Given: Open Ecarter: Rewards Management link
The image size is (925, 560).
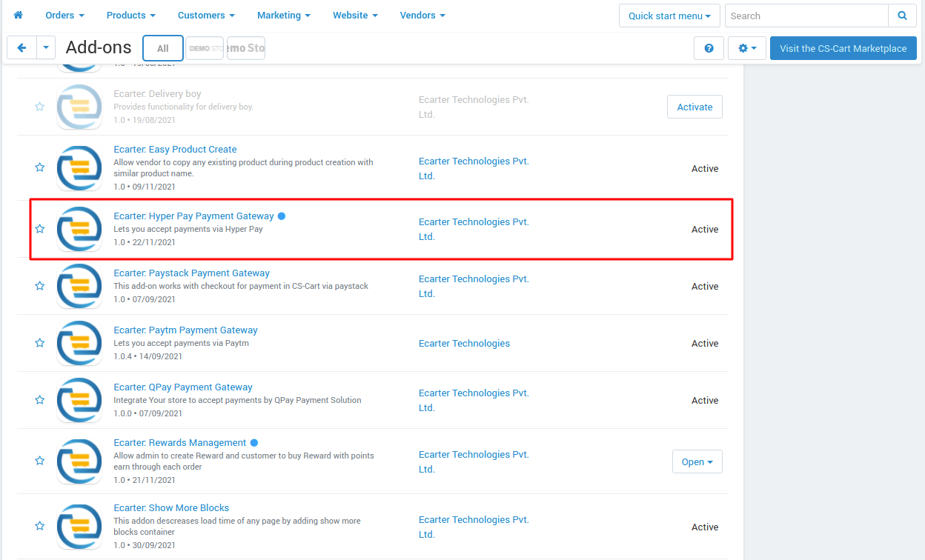Looking at the screenshot, I should click(179, 443).
